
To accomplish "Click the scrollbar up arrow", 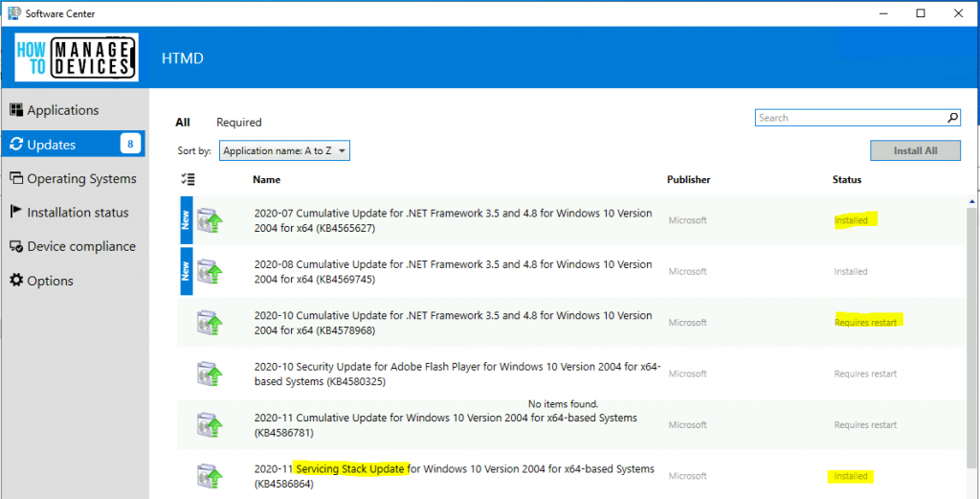I will point(972,201).
